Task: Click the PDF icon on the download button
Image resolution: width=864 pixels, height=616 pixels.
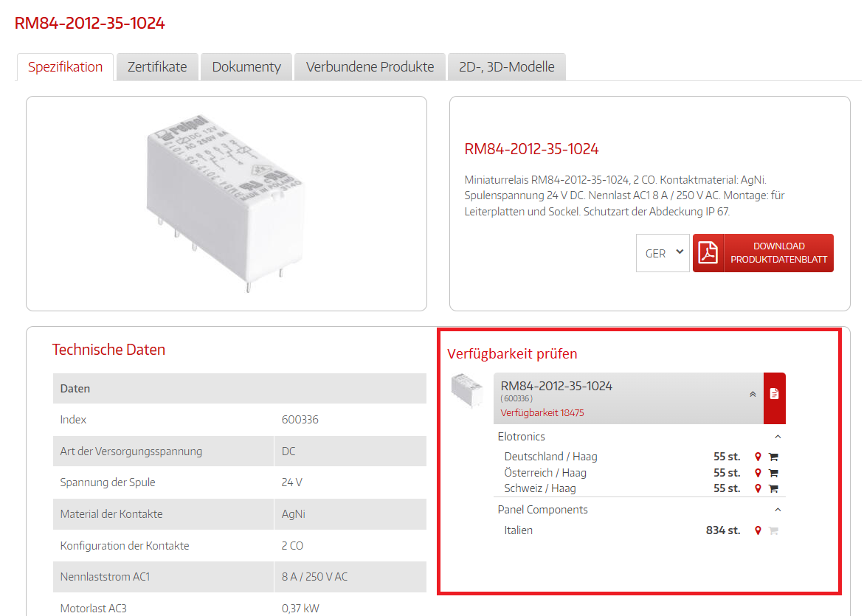Action: pyautogui.click(x=708, y=253)
